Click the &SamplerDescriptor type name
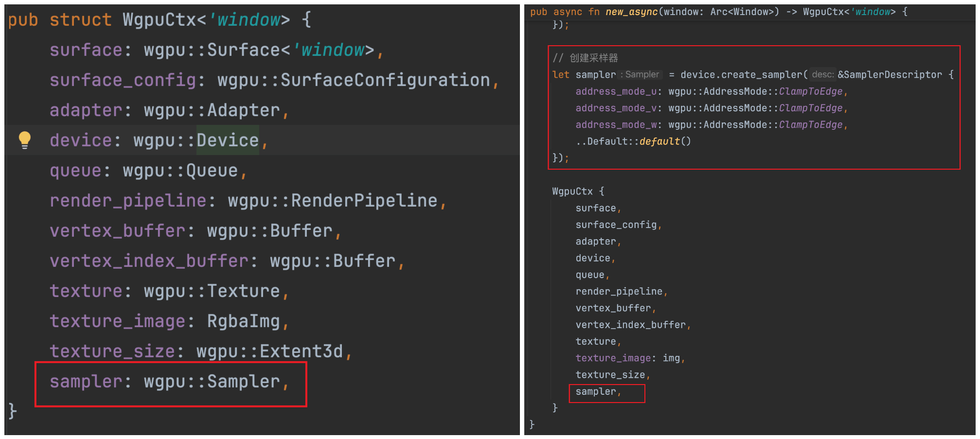Viewport: 980px width, 439px height. 890,74
